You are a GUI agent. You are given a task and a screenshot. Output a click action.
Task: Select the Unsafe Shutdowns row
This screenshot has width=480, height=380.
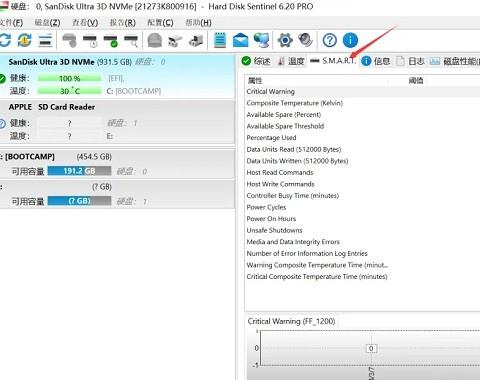coord(362,230)
